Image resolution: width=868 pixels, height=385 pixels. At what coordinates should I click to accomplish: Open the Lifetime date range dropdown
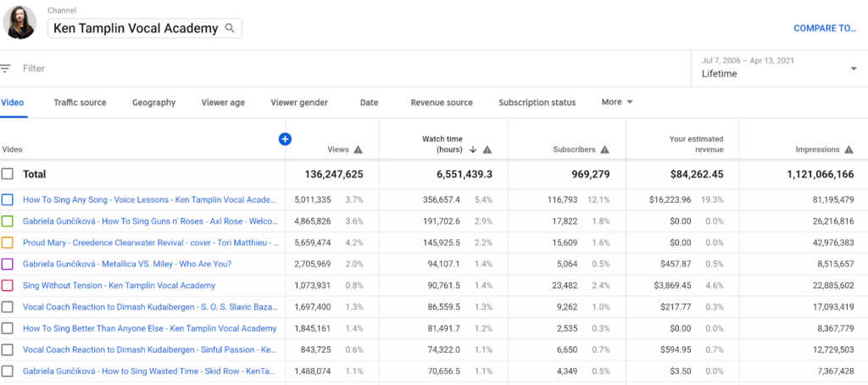(x=780, y=69)
